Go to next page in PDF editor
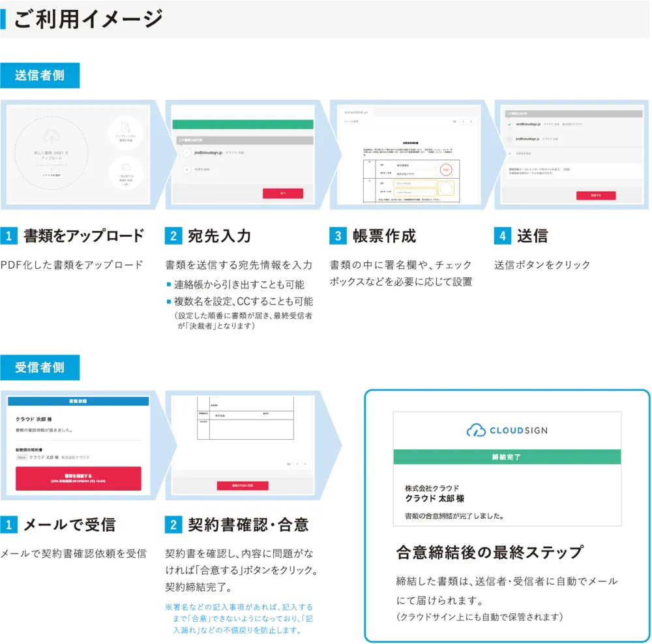 (x=471, y=121)
